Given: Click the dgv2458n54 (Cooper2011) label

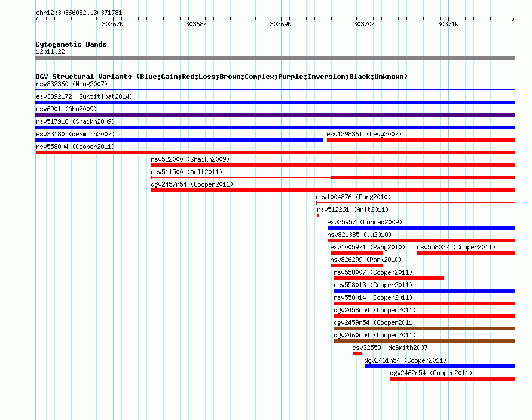Looking at the screenshot, I should tap(375, 310).
